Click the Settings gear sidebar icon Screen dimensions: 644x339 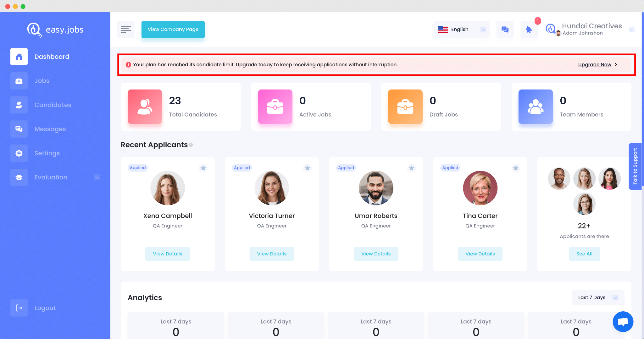[x=19, y=153]
